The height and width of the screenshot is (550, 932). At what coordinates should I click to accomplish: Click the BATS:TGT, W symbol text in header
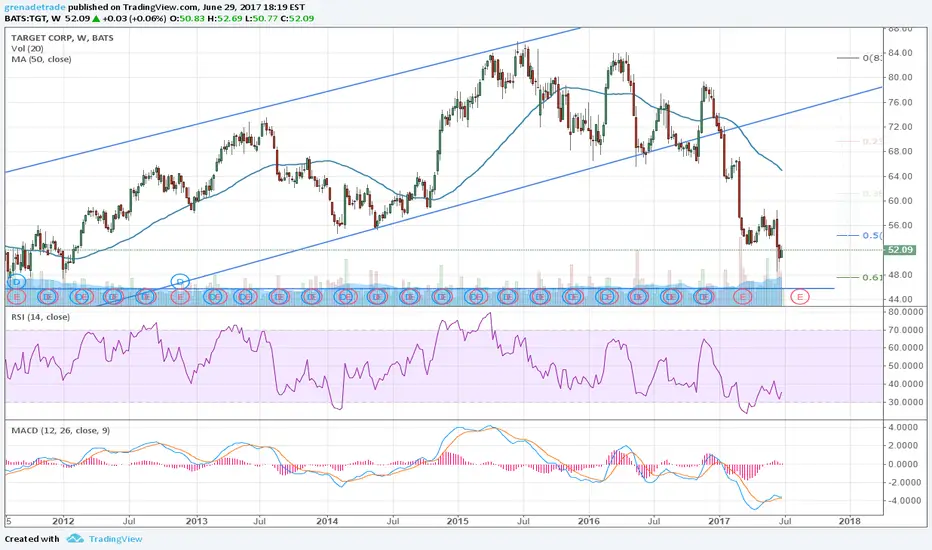33,18
